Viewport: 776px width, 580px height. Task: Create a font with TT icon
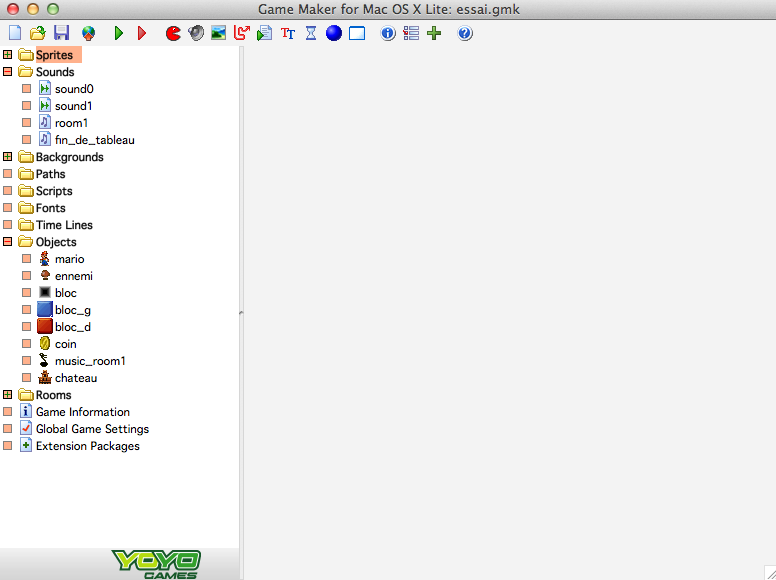click(288, 33)
